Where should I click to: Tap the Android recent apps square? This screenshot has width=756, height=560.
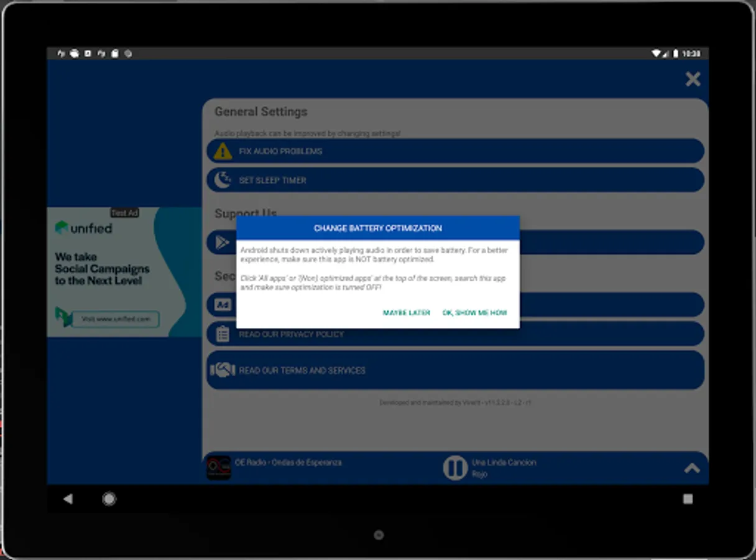point(688,499)
